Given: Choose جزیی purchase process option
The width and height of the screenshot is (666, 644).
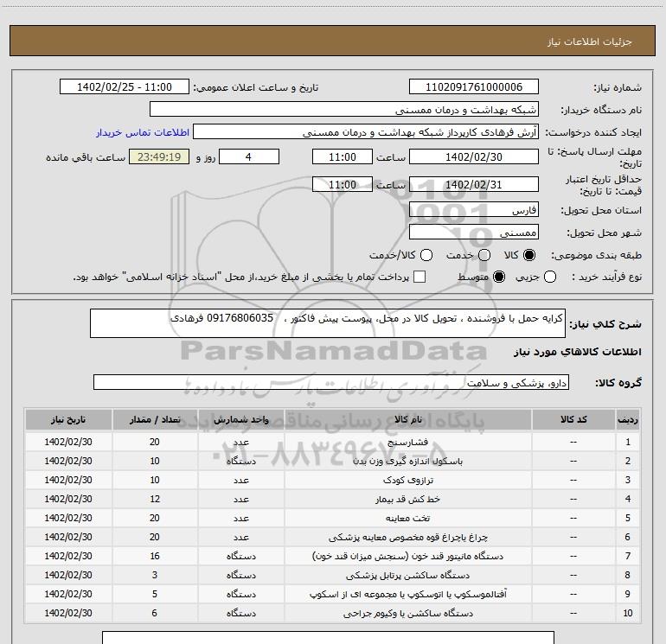Looking at the screenshot, I should 550,277.
